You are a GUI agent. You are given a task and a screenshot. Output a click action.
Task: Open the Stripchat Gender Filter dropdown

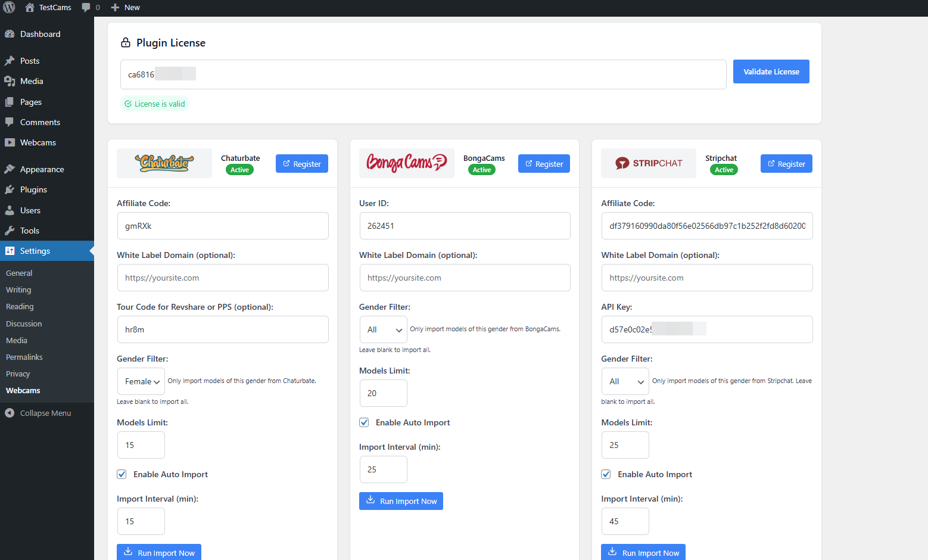(625, 381)
